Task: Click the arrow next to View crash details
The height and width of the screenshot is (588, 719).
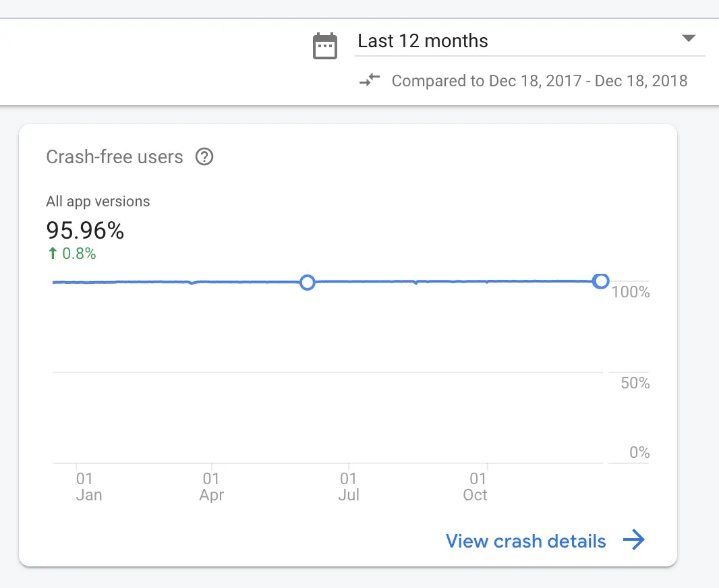Action: tap(633, 540)
